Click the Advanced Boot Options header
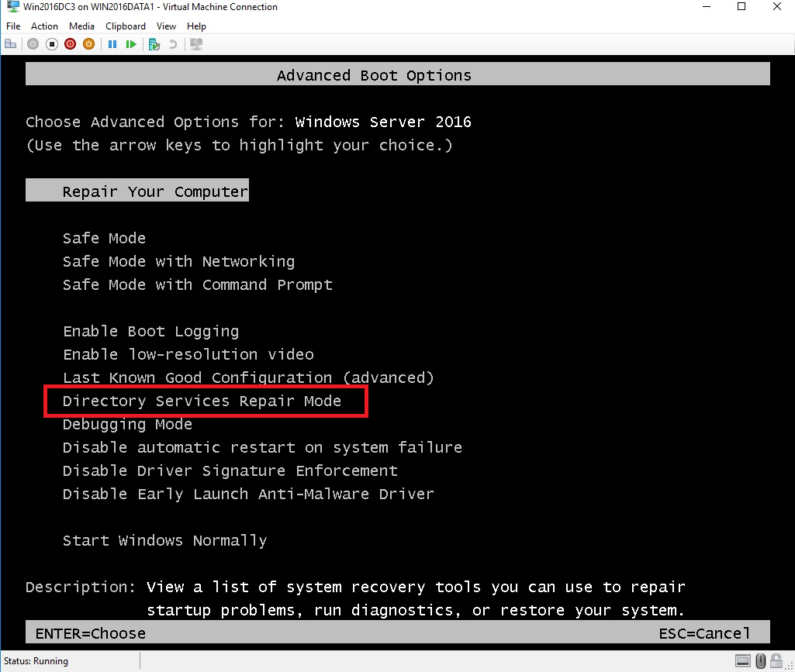795x672 pixels. coord(397,74)
